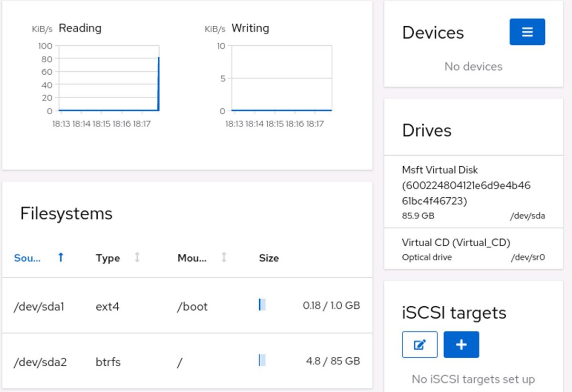The height and width of the screenshot is (392, 572).
Task: Click the Filesystems section heading
Action: click(x=66, y=213)
